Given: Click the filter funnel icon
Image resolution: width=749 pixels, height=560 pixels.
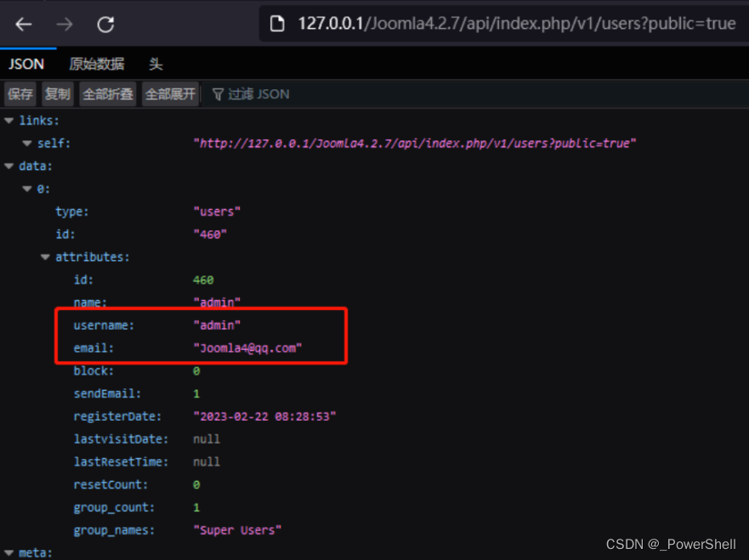Looking at the screenshot, I should pyautogui.click(x=218, y=94).
